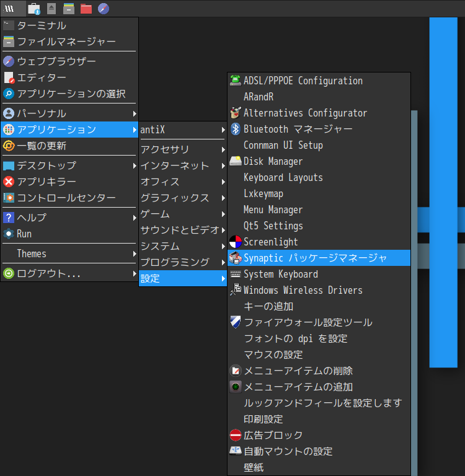
Task: Click the eject/unplug drive icon in taskbar
Action: (51, 9)
